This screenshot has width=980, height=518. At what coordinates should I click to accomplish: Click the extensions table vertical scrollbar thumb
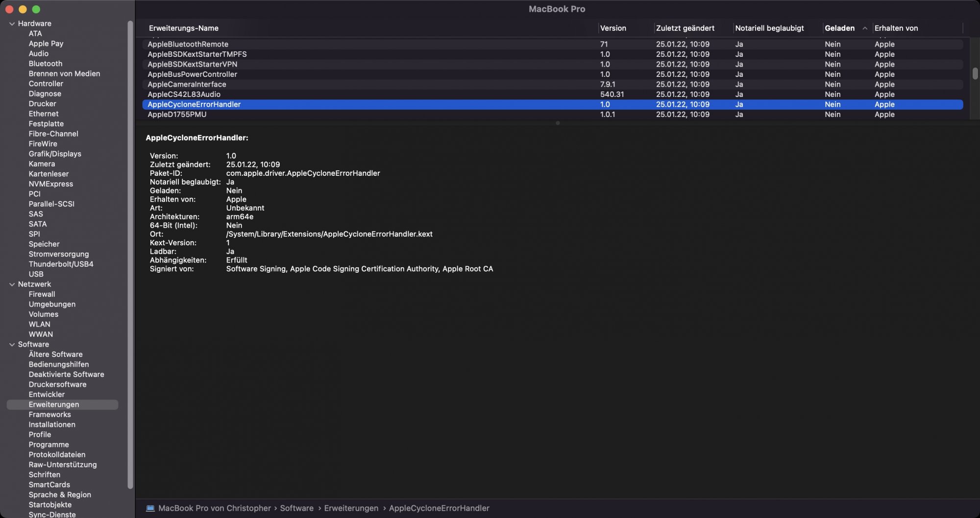[x=975, y=73]
